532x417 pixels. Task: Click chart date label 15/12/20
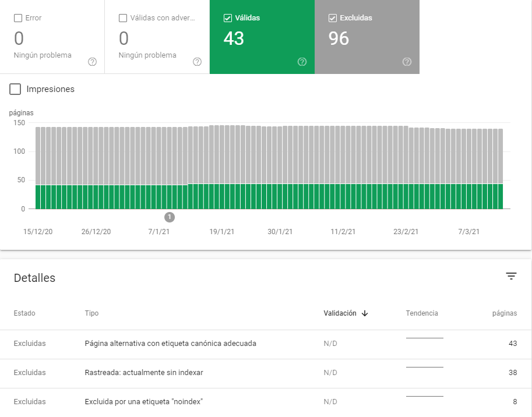(x=38, y=232)
